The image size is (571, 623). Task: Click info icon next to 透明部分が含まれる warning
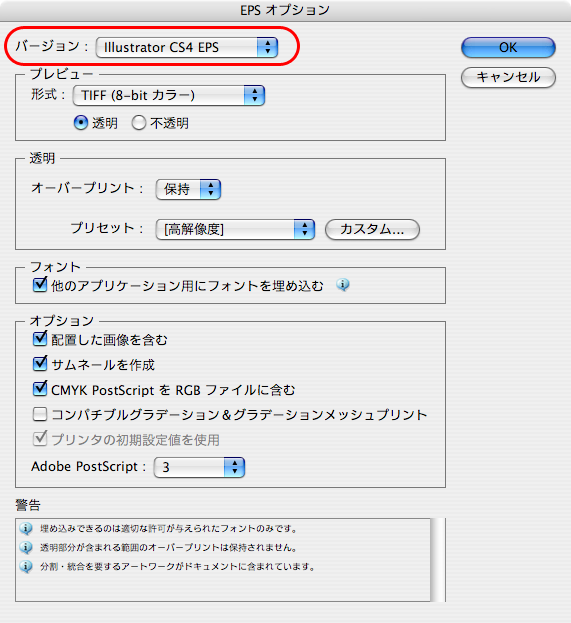coord(26,548)
